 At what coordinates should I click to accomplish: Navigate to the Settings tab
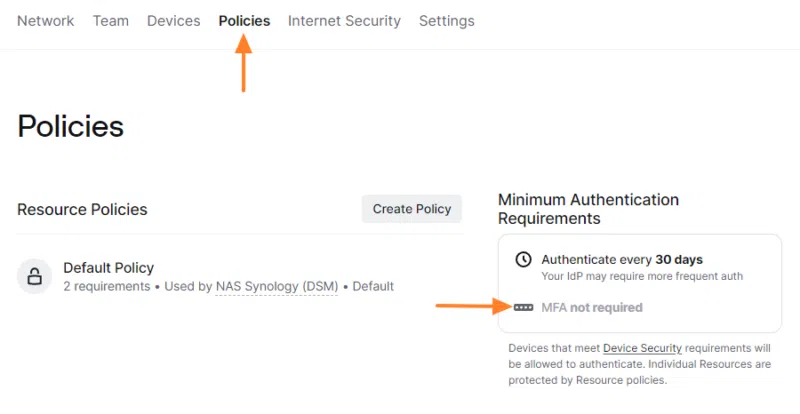point(447,20)
